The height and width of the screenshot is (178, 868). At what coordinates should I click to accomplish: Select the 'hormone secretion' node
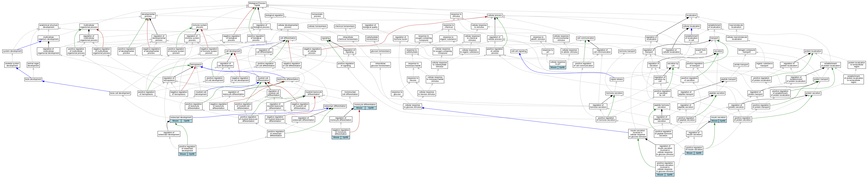pyautogui.click(x=614, y=93)
